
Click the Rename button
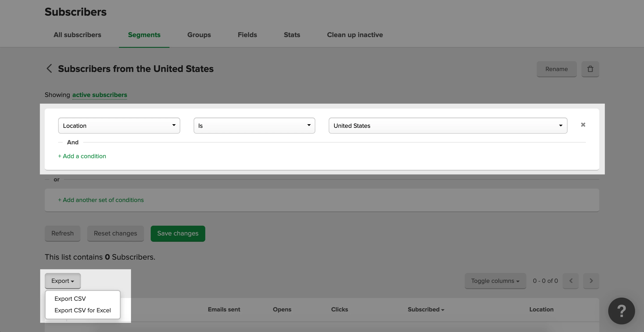pos(556,69)
